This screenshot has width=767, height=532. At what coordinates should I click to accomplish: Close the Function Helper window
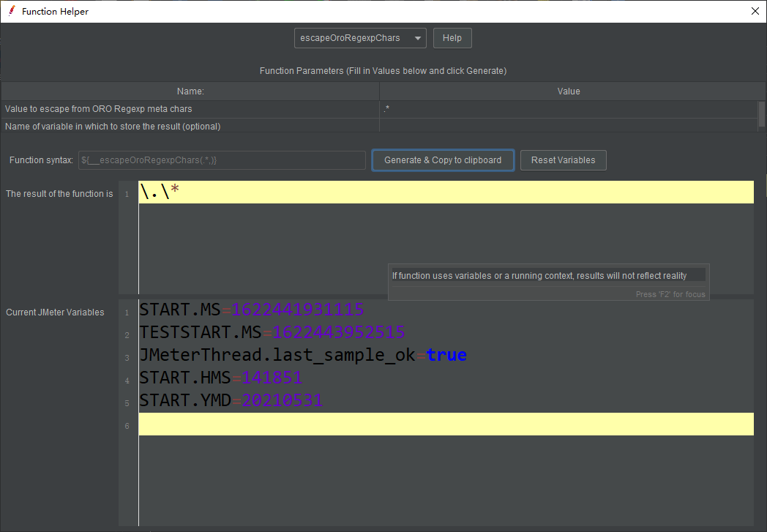755,11
